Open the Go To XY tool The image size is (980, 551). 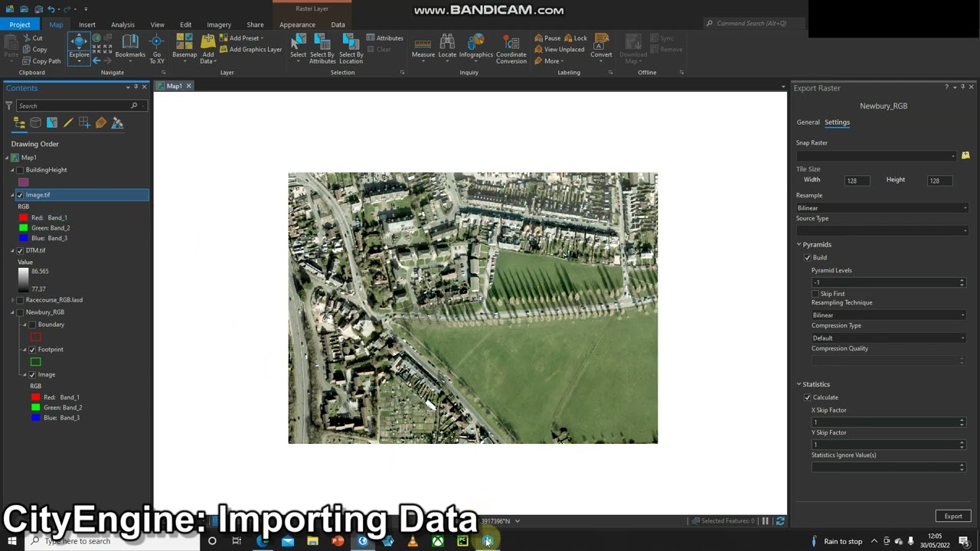(x=157, y=48)
